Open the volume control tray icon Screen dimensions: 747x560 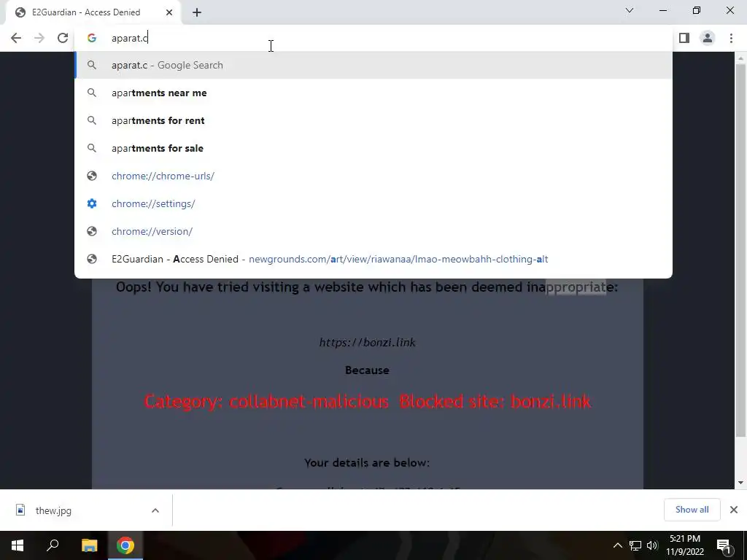652,545
